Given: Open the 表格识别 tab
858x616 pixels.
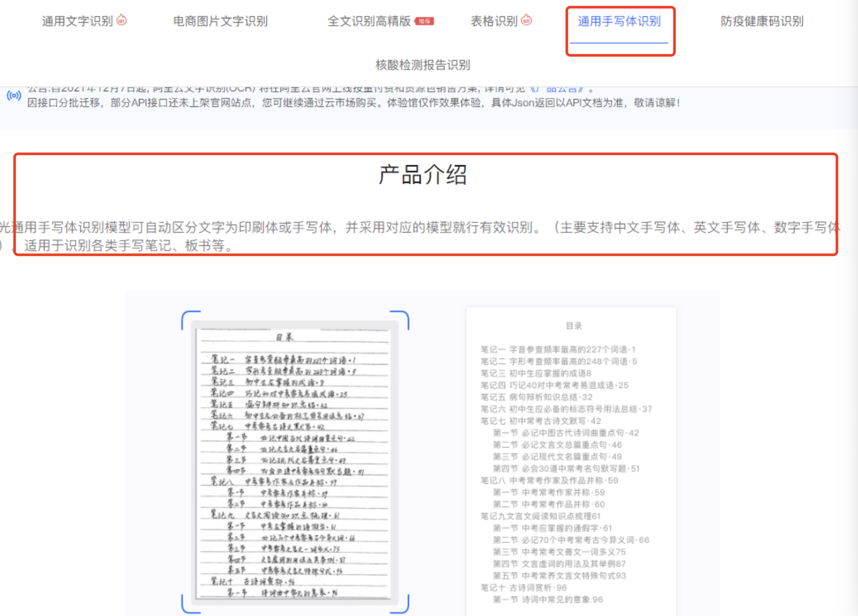Looking at the screenshot, I should click(x=494, y=21).
